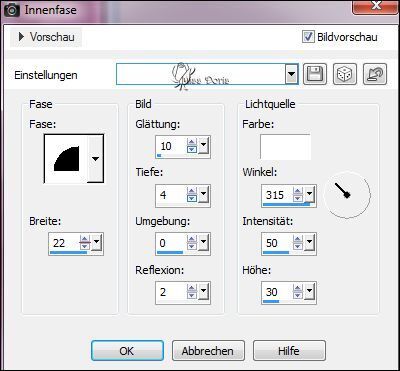Screen dimensions: 400x371
Task: Open the Glättung slider dropdown arrow
Action: [203, 146]
